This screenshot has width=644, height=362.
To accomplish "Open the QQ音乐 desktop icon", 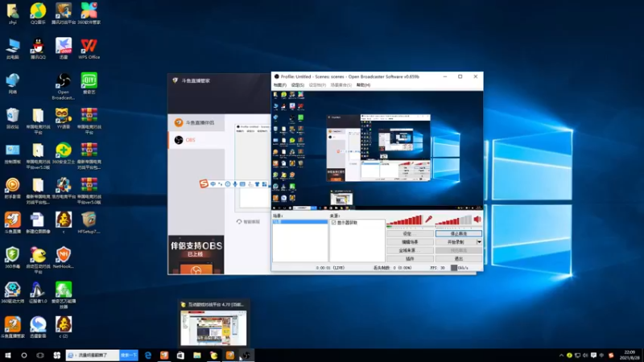I will click(38, 14).
